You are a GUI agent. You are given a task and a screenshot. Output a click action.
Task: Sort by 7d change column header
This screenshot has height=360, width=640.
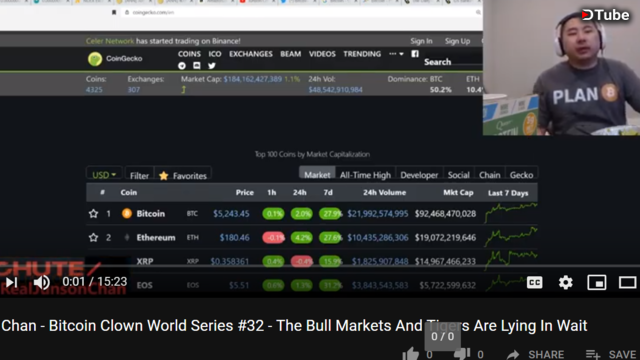coord(328,192)
